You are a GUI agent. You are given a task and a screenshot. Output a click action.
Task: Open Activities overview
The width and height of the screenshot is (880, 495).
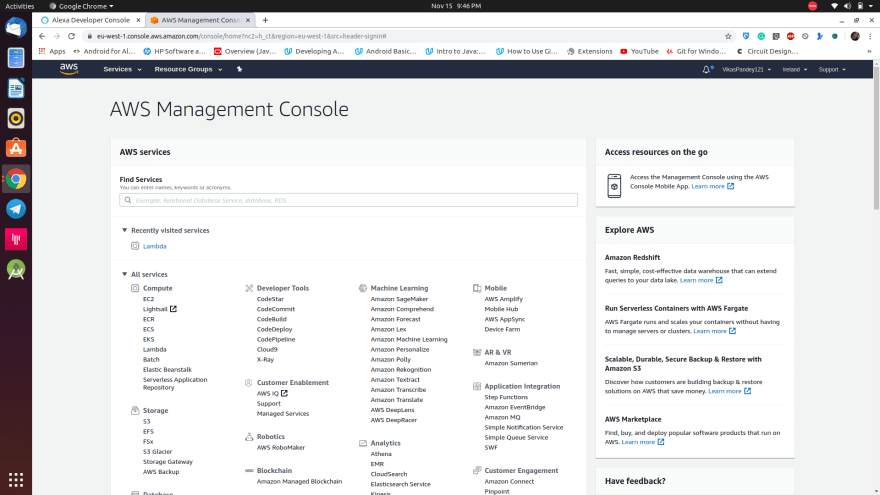tap(19, 6)
